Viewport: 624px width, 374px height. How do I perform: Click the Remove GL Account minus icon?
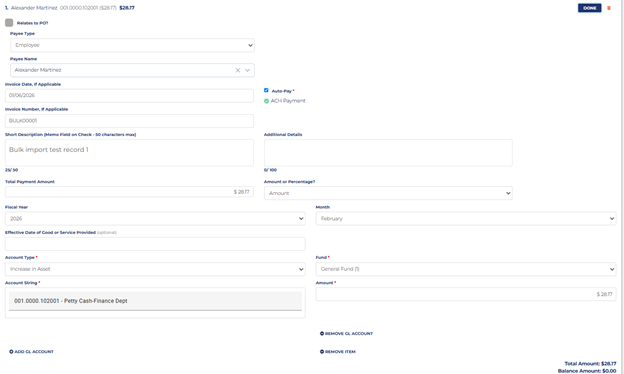coord(322,333)
